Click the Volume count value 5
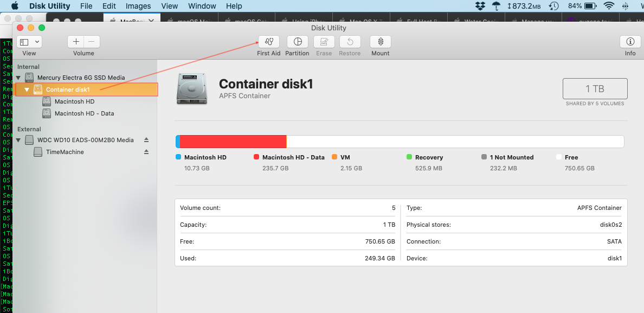This screenshot has width=644, height=313. click(394, 208)
